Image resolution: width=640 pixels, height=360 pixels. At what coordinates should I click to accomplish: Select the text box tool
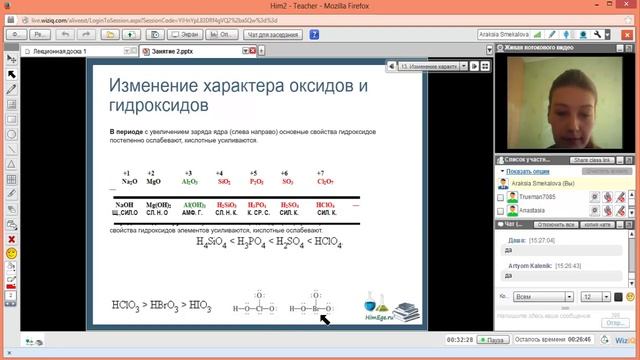coord(11,104)
